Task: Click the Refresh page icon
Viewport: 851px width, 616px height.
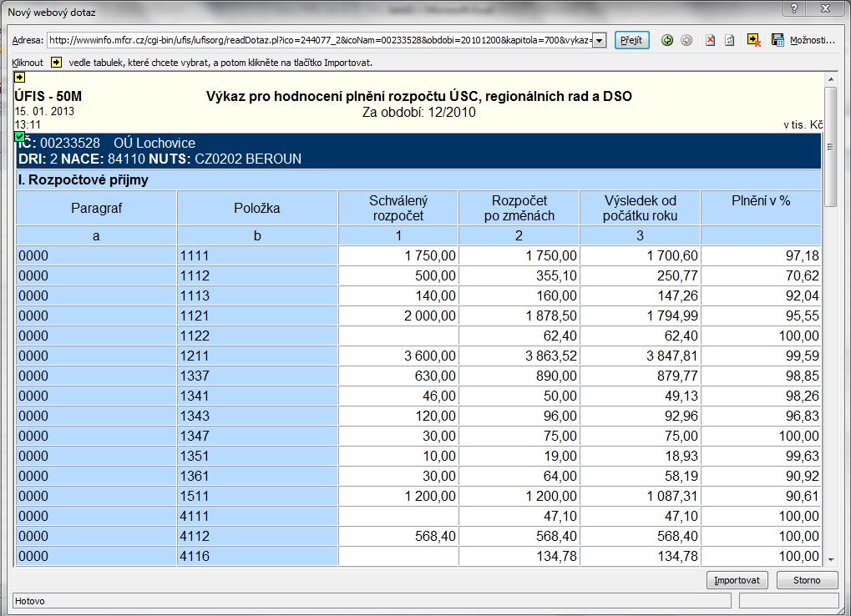Action: (x=730, y=40)
